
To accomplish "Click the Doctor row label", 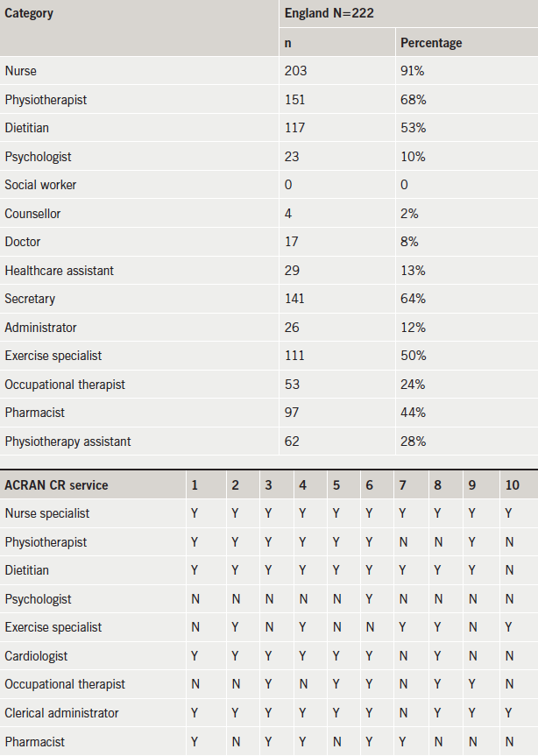I will (x=23, y=242).
